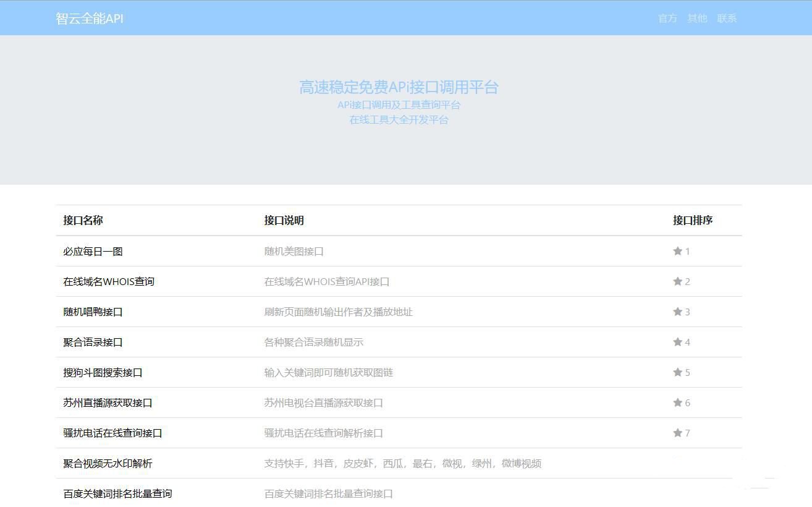Select the star icon beside 随机唱鸭接口
812x507 pixels.
pos(677,312)
